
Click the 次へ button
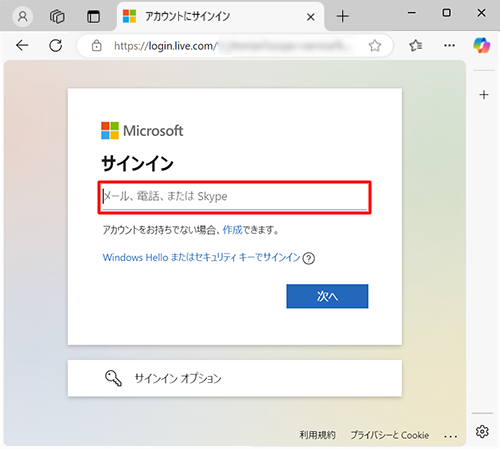(x=327, y=296)
